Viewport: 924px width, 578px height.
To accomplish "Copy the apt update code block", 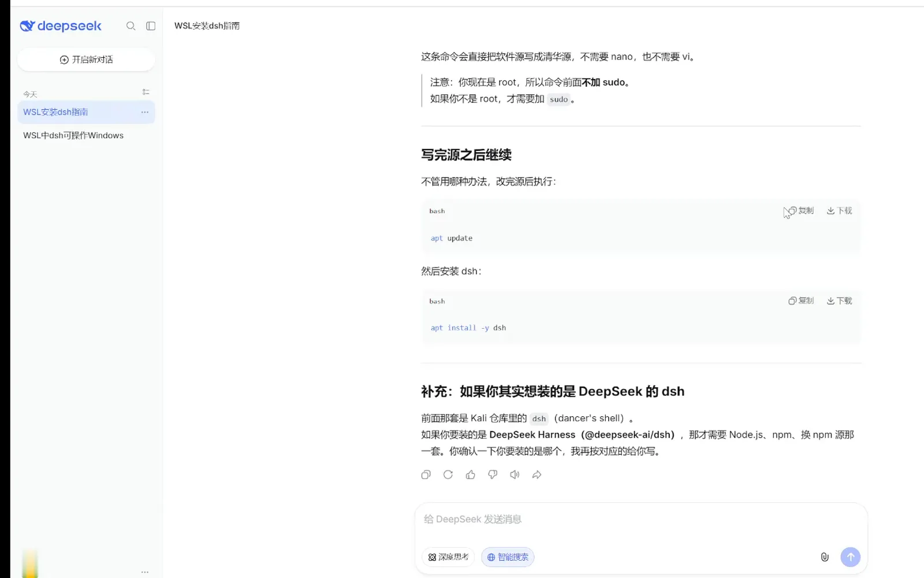I will pos(801,211).
